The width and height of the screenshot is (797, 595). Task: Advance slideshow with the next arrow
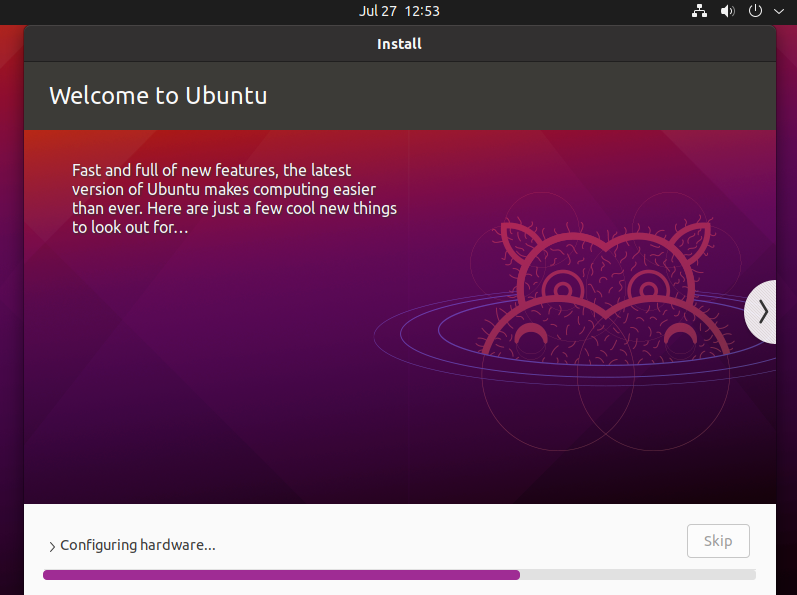(x=761, y=311)
